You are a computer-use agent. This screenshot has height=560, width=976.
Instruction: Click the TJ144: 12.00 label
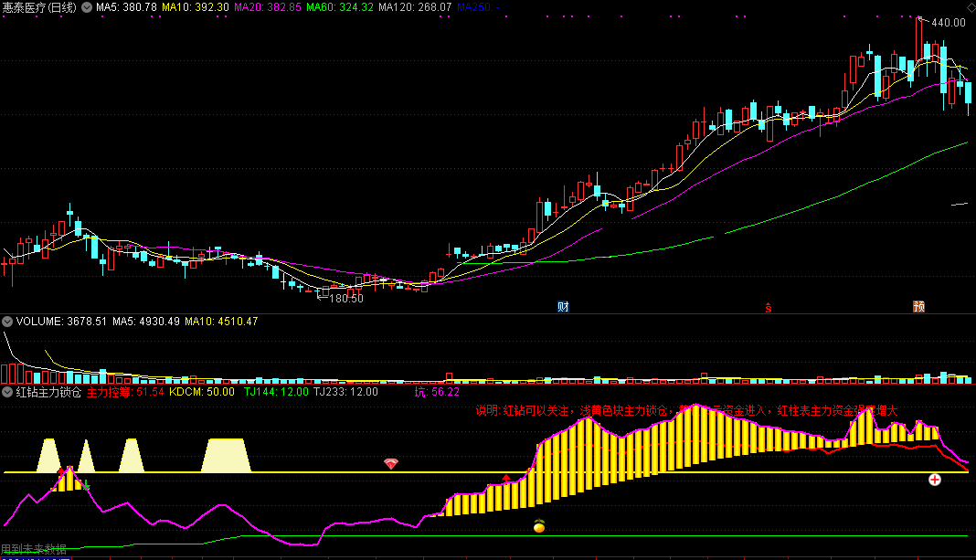click(x=276, y=392)
